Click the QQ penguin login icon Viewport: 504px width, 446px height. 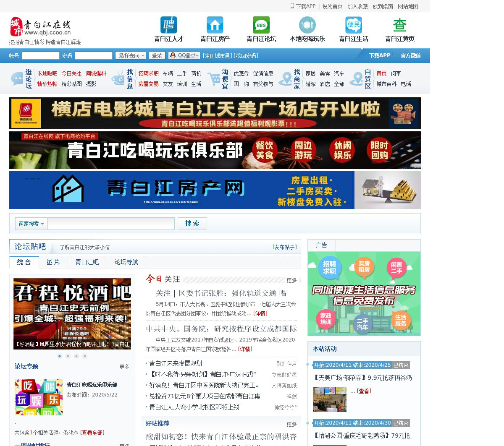point(173,55)
